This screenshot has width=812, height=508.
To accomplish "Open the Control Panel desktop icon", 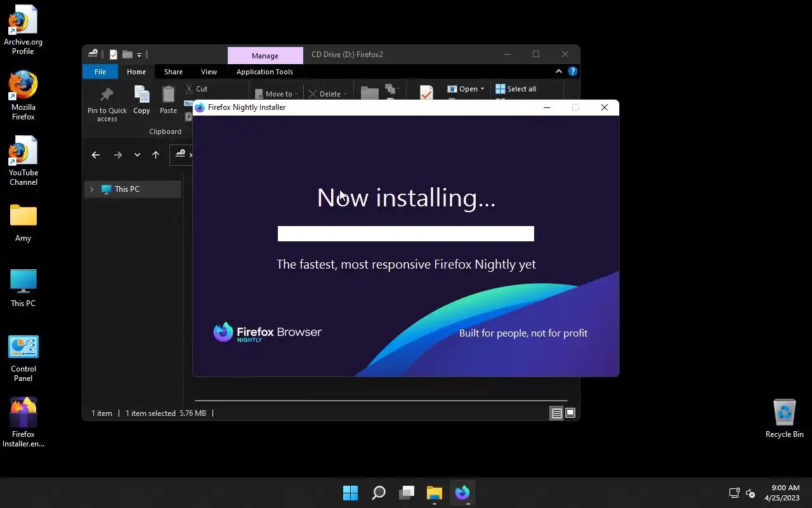I will 23,358.
